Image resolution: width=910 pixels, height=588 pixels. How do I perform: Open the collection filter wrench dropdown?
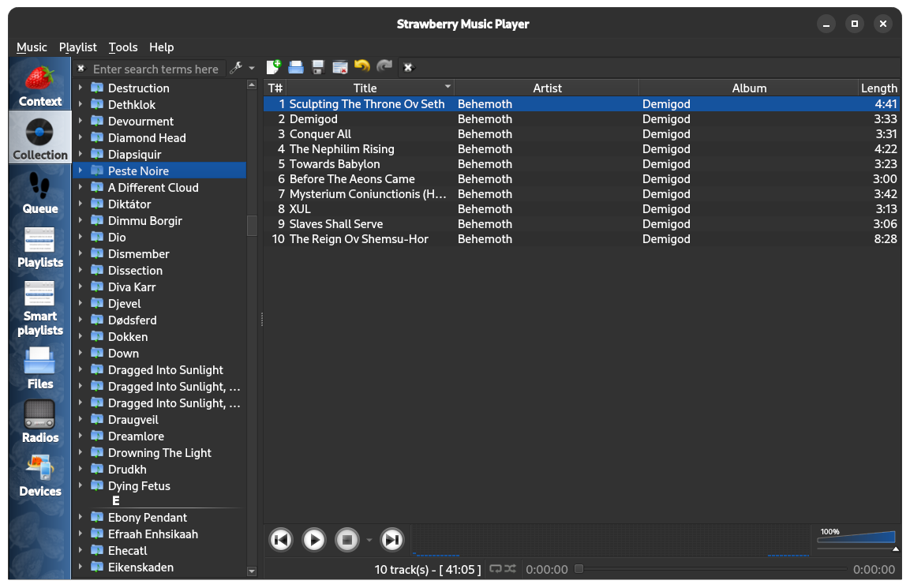coord(241,69)
